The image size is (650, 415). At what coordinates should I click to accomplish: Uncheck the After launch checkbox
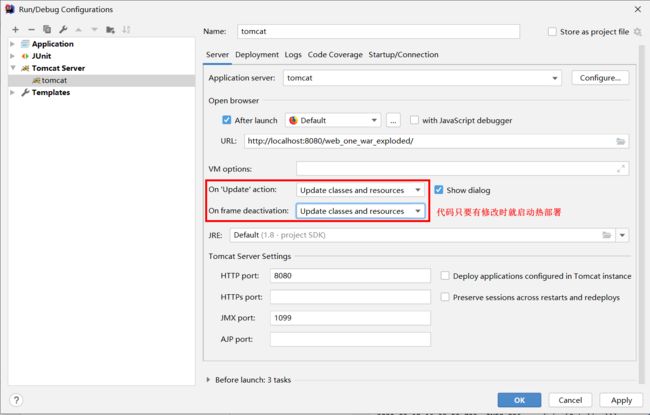coord(226,120)
